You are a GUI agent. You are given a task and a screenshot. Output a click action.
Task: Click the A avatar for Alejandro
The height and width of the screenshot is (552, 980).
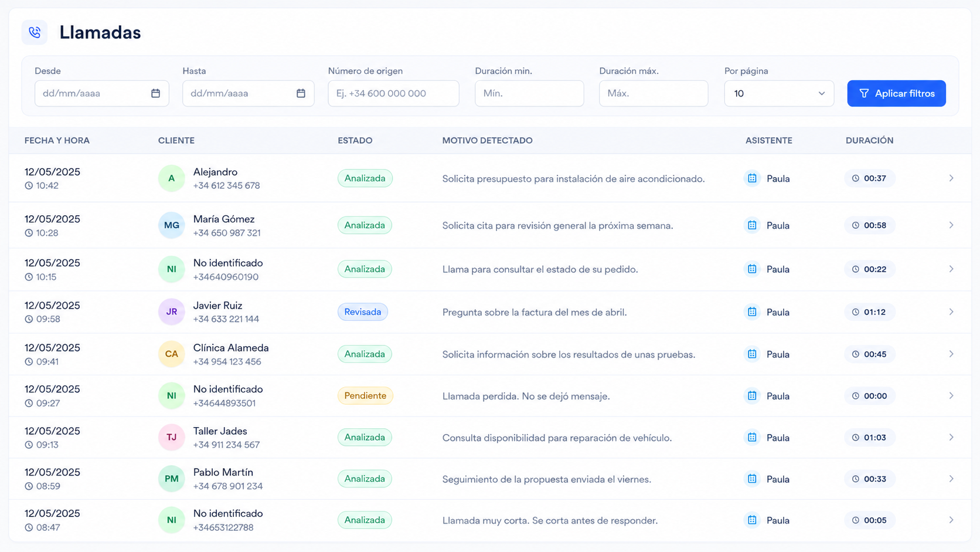[171, 178]
